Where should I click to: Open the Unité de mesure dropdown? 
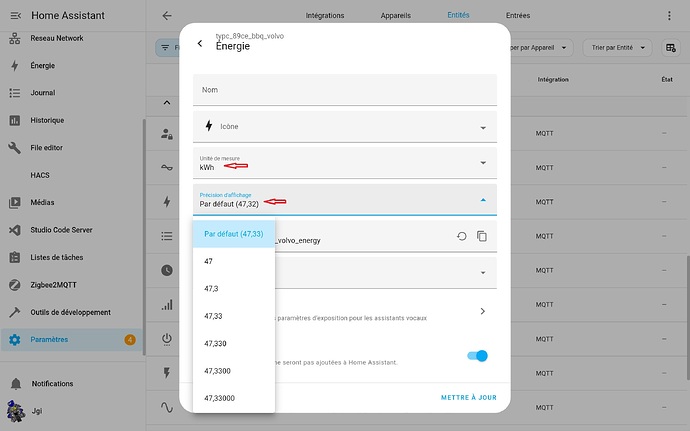(345, 163)
